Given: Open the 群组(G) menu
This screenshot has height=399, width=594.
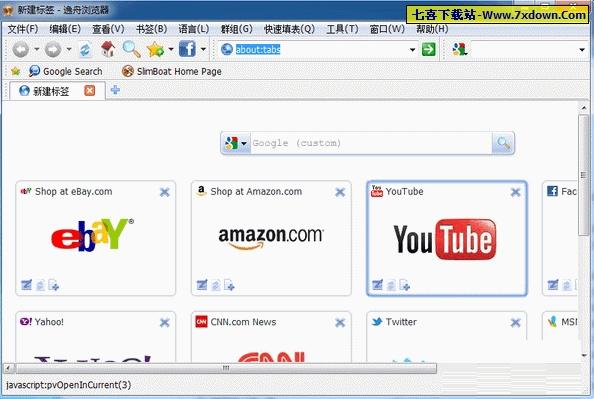Looking at the screenshot, I should click(x=236, y=29).
